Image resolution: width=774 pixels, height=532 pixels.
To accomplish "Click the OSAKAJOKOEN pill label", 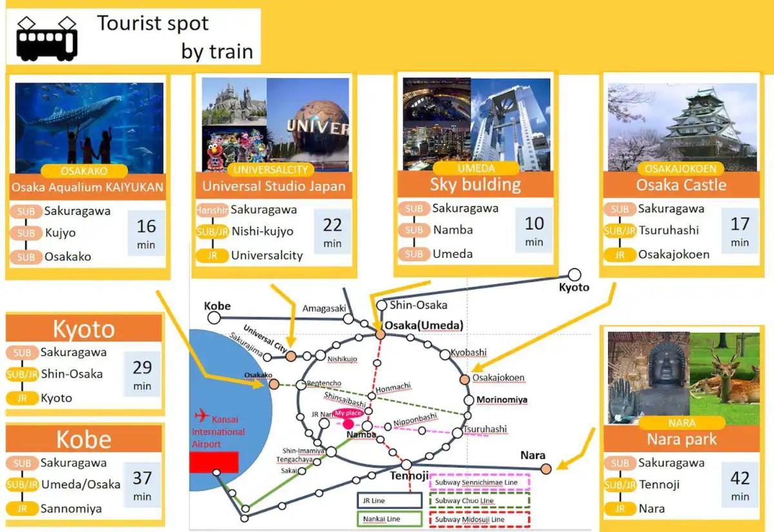I will click(680, 169).
